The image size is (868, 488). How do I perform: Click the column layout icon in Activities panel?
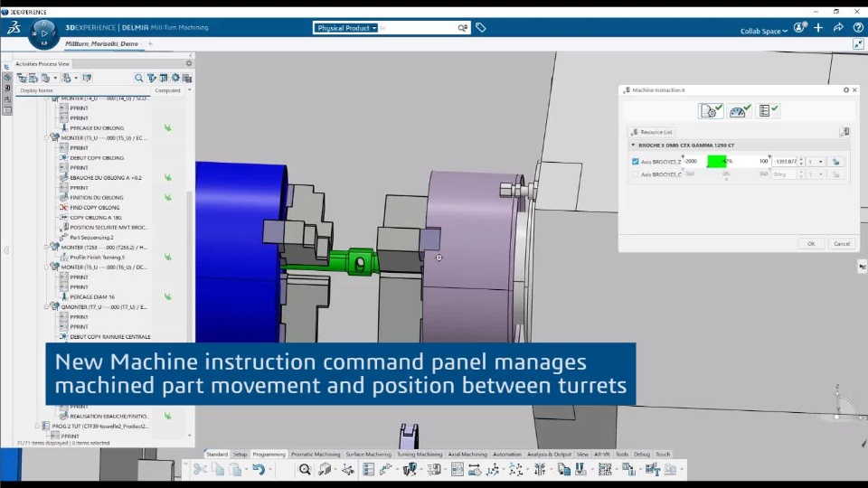pyautogui.click(x=164, y=78)
